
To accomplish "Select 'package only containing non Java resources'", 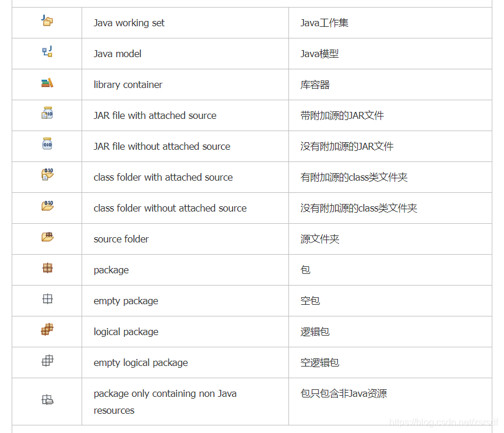I will pyautogui.click(x=165, y=402).
